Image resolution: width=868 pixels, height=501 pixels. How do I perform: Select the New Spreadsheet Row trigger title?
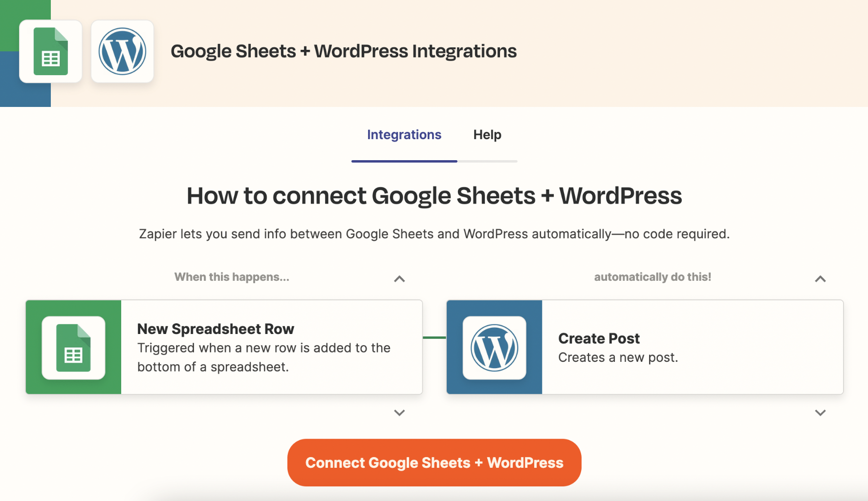216,329
